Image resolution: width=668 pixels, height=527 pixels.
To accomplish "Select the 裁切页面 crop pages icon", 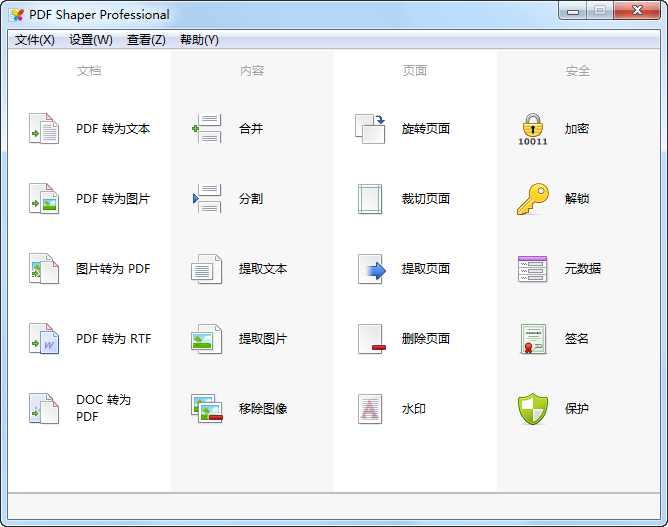I will pyautogui.click(x=370, y=199).
